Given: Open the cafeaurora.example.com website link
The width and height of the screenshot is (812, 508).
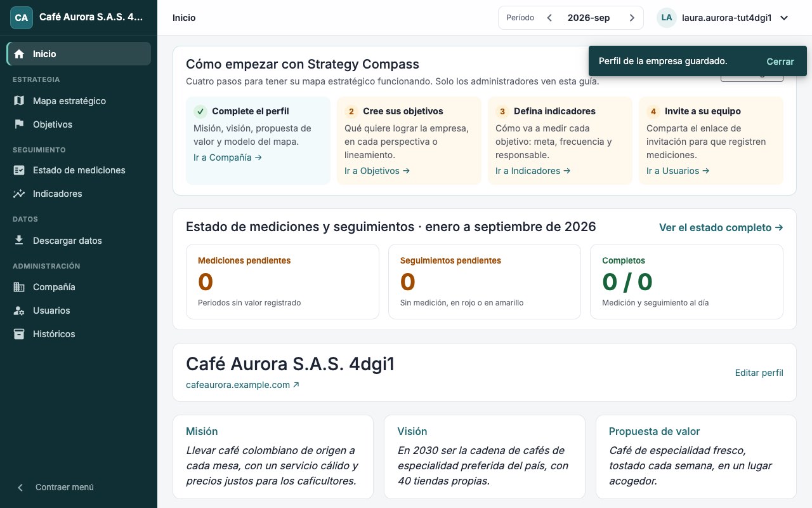Looking at the screenshot, I should click(x=243, y=385).
